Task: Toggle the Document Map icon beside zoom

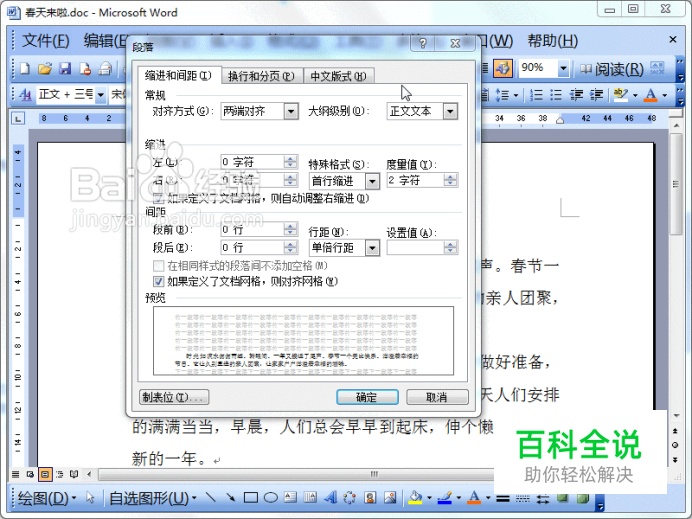Action: click(x=503, y=68)
